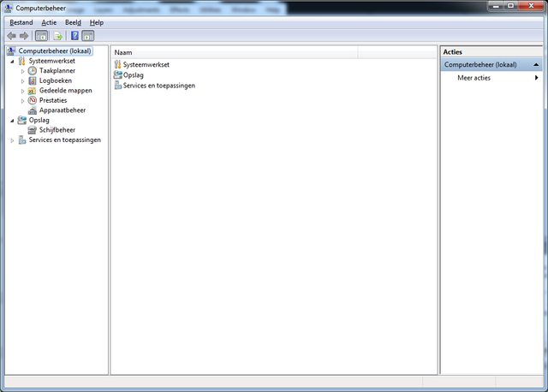Expand the Gedeelde mappen tree node
The height and width of the screenshot is (392, 548).
tap(23, 91)
